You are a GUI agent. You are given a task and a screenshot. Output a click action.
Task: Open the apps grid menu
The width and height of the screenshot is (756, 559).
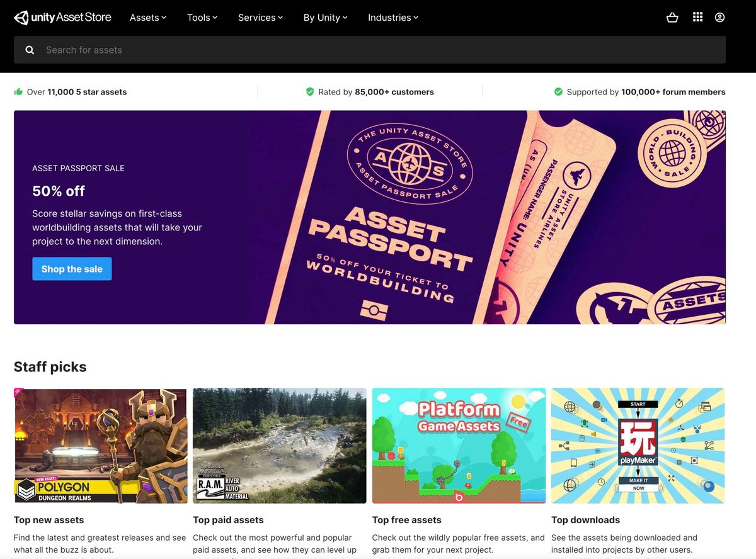(697, 18)
